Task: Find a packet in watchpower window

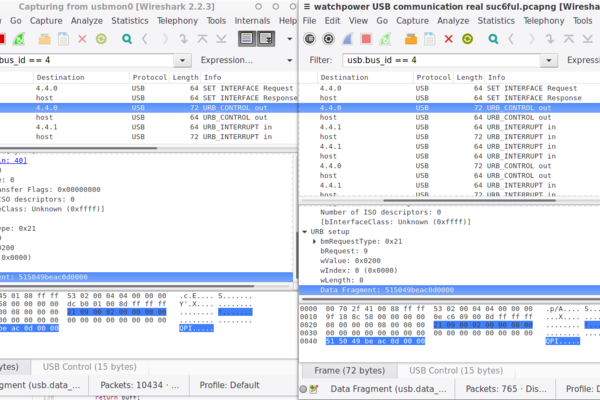Action: coord(493,39)
